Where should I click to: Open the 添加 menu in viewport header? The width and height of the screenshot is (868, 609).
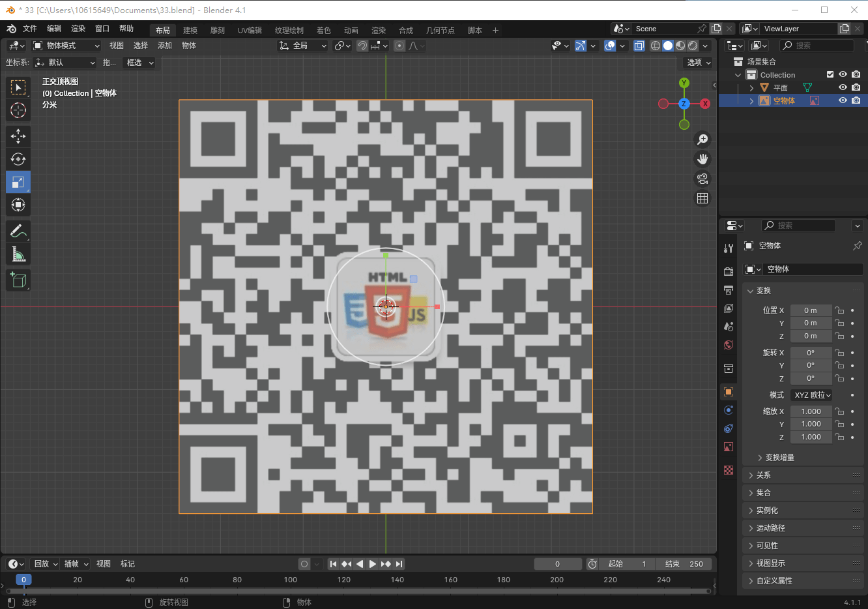[x=165, y=46]
